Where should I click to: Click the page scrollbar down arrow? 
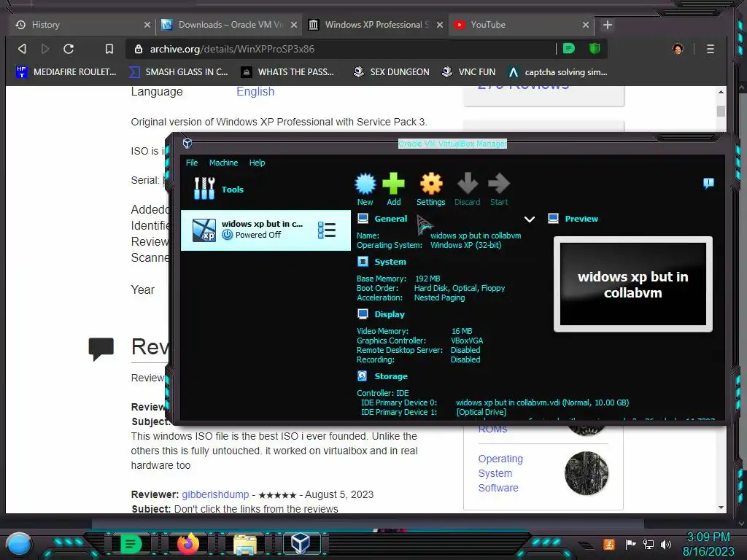coord(721,507)
